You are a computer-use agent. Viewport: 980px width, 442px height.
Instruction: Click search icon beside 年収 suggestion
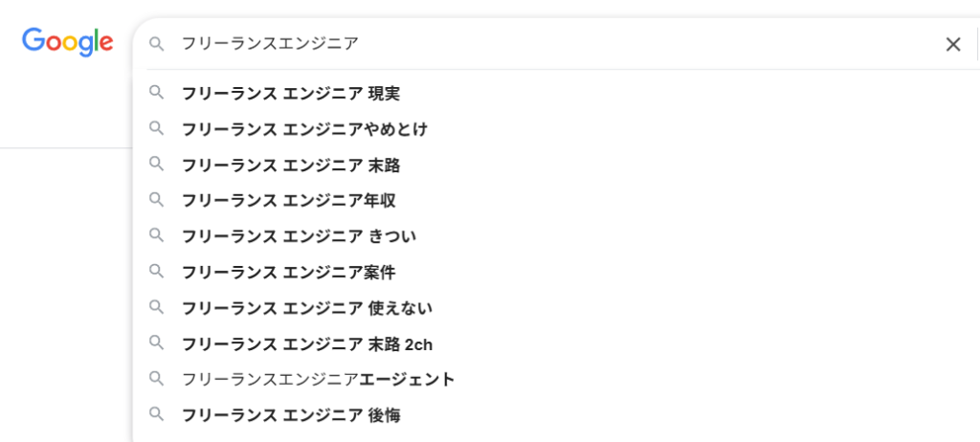157,200
